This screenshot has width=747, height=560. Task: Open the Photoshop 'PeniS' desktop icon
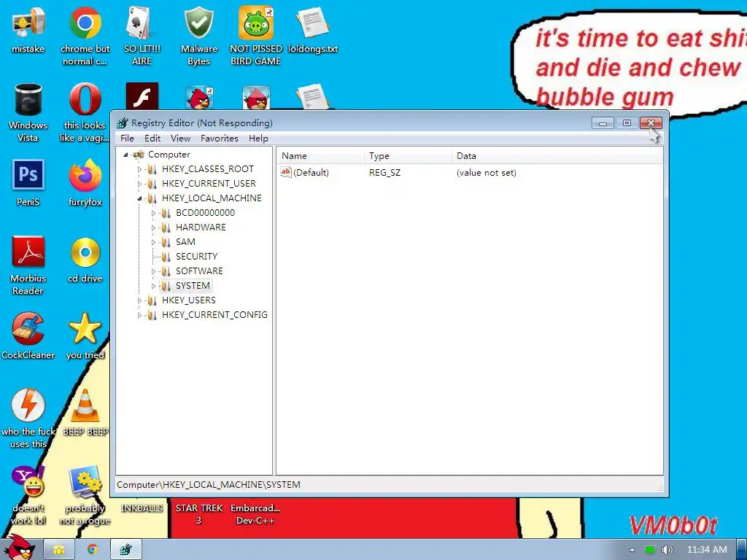click(x=28, y=183)
